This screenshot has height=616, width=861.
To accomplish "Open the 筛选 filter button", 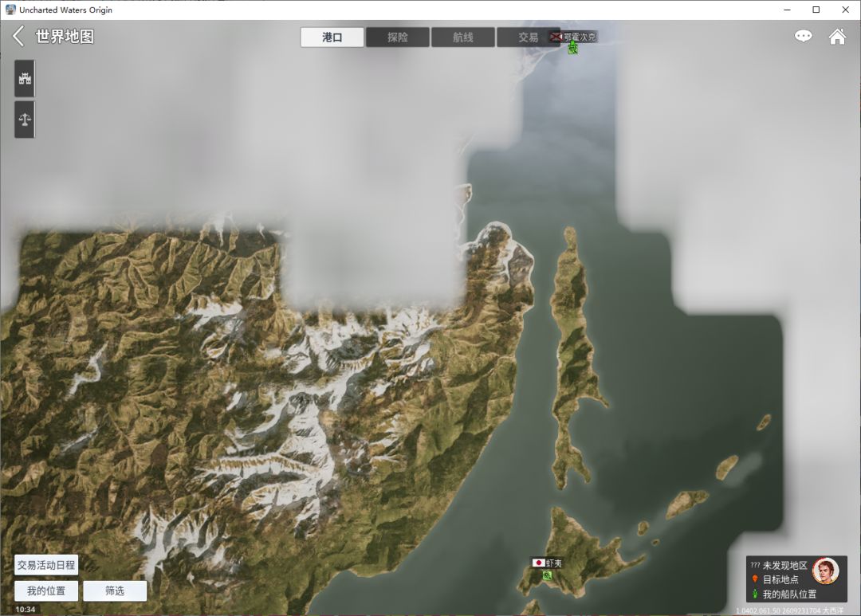I will (115, 590).
